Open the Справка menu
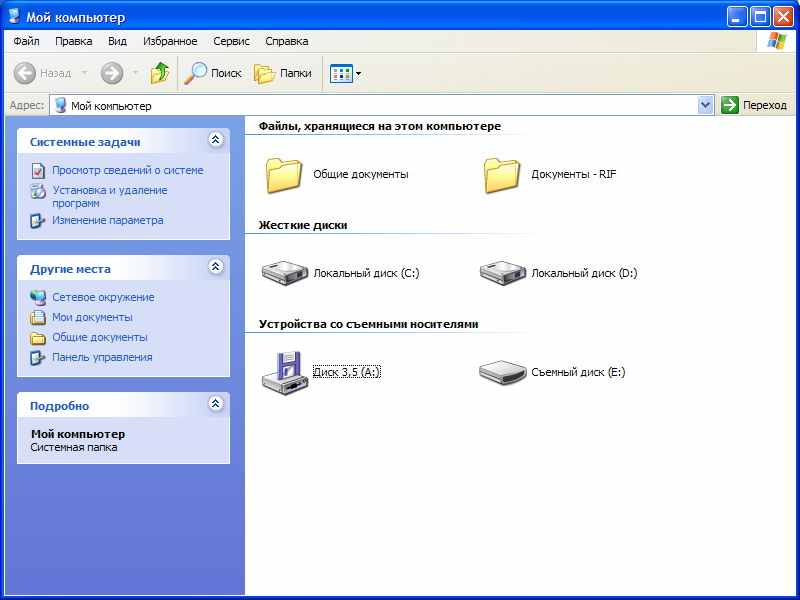Image resolution: width=800 pixels, height=600 pixels. pos(287,41)
